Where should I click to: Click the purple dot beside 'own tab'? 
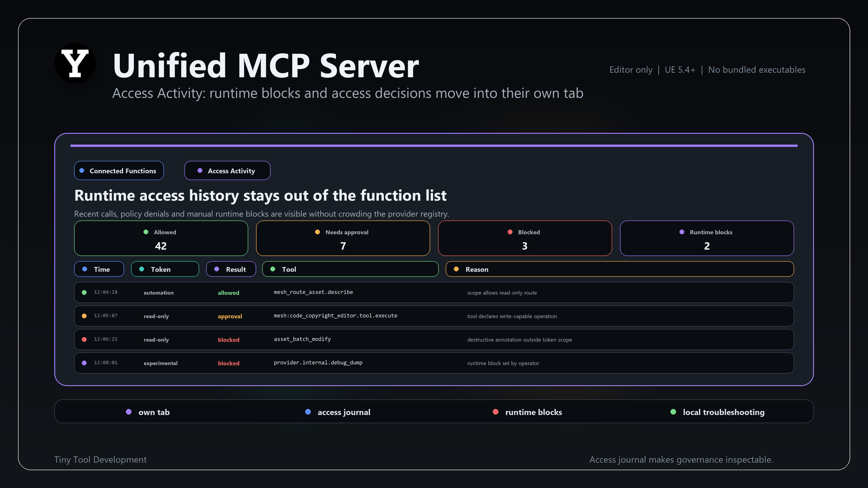point(129,412)
